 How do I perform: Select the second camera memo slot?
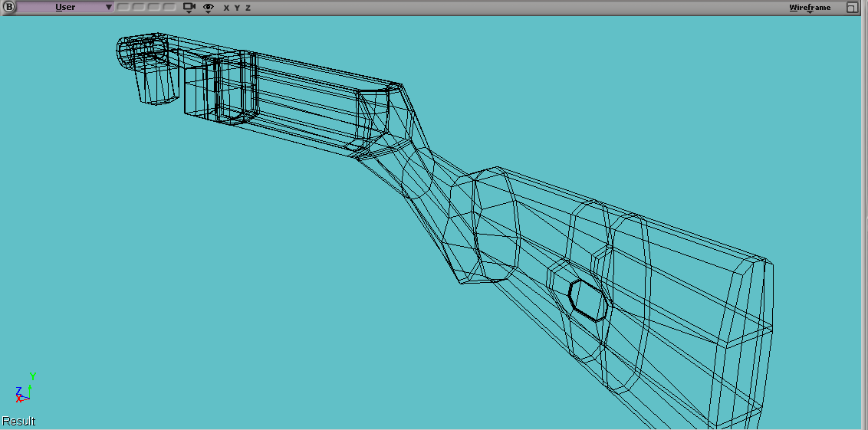pyautogui.click(x=139, y=8)
